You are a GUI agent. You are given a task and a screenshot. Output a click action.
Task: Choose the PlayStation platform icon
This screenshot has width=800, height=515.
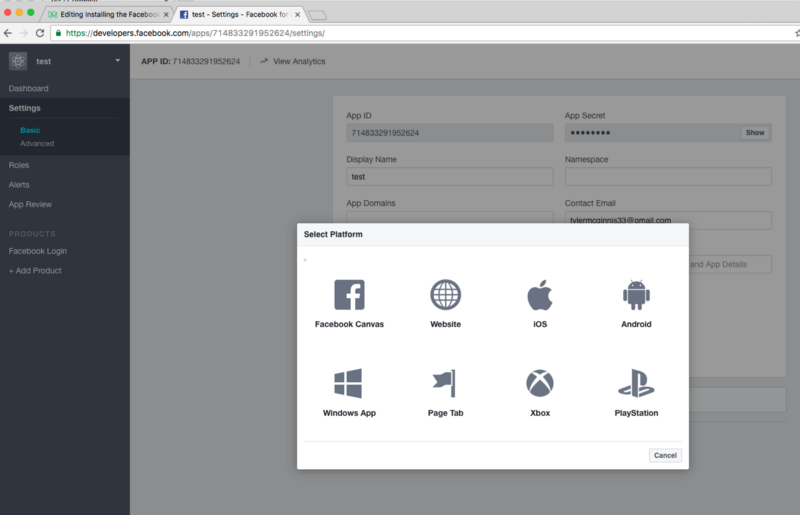tap(636, 383)
